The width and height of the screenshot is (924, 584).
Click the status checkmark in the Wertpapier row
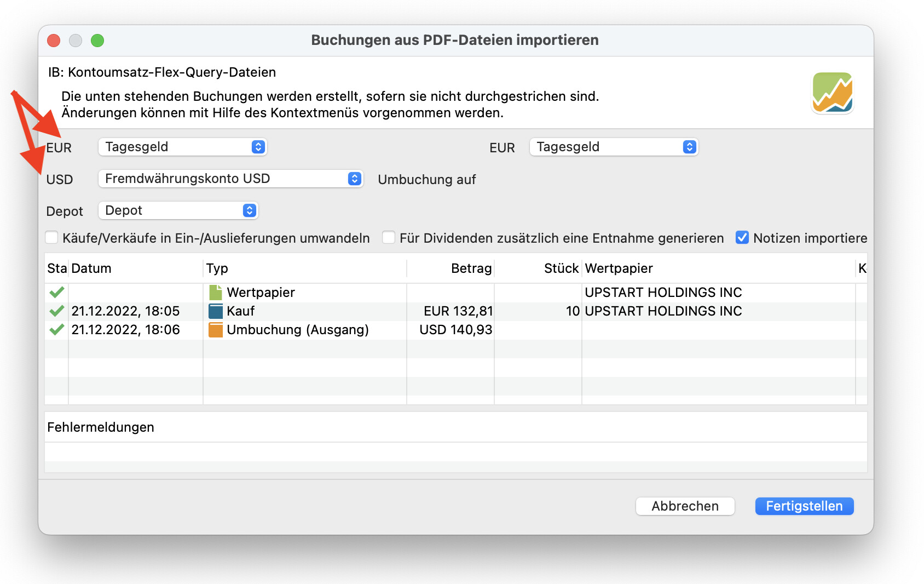[x=56, y=292]
